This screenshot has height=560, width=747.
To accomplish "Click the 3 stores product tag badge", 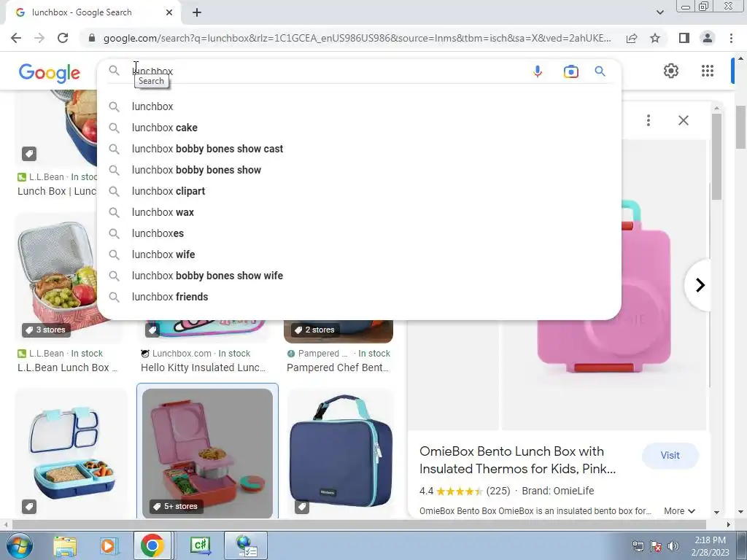I will tap(44, 330).
